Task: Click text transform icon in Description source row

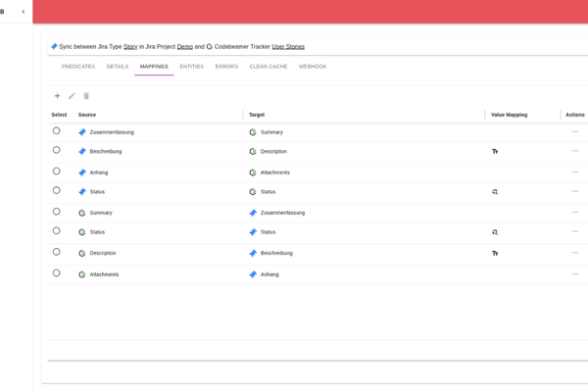Action: pos(495,254)
